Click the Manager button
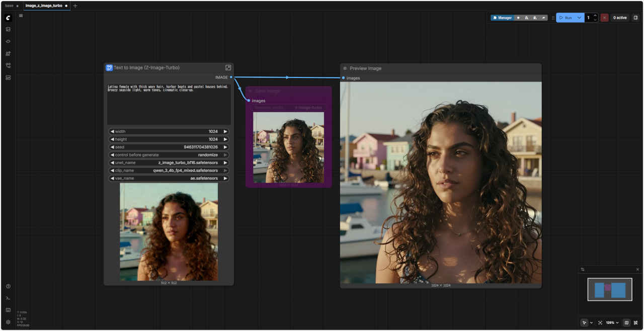644x331 pixels. 502,18
